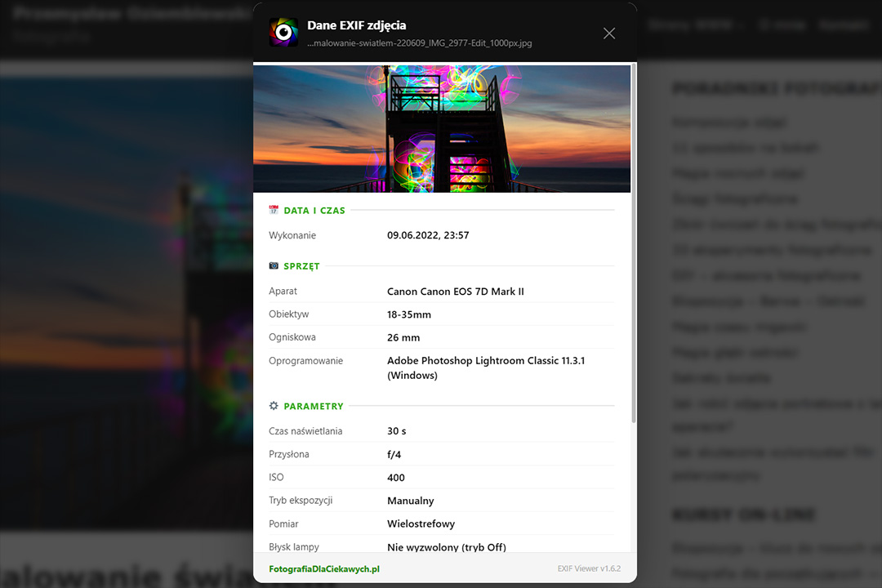Select Canon Canon EOS 7D Mark II value
The height and width of the screenshot is (588, 882).
(456, 292)
